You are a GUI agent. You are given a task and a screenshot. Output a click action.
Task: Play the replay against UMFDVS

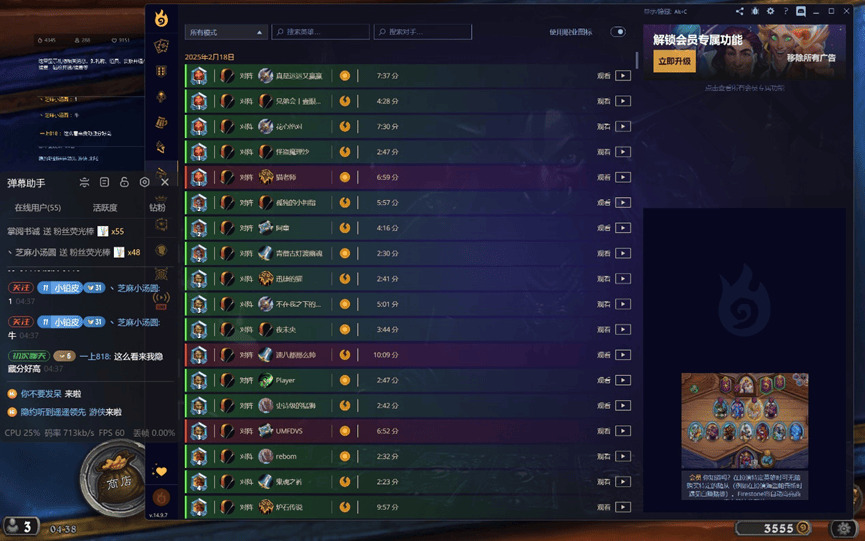tap(623, 431)
